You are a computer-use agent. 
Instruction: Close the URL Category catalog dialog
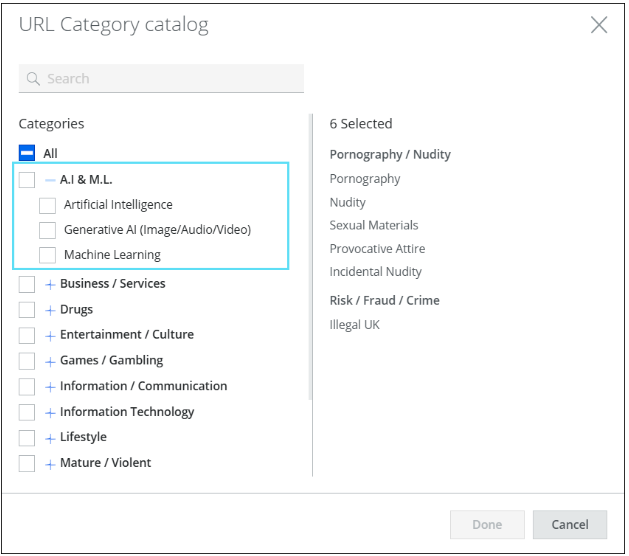(598, 26)
